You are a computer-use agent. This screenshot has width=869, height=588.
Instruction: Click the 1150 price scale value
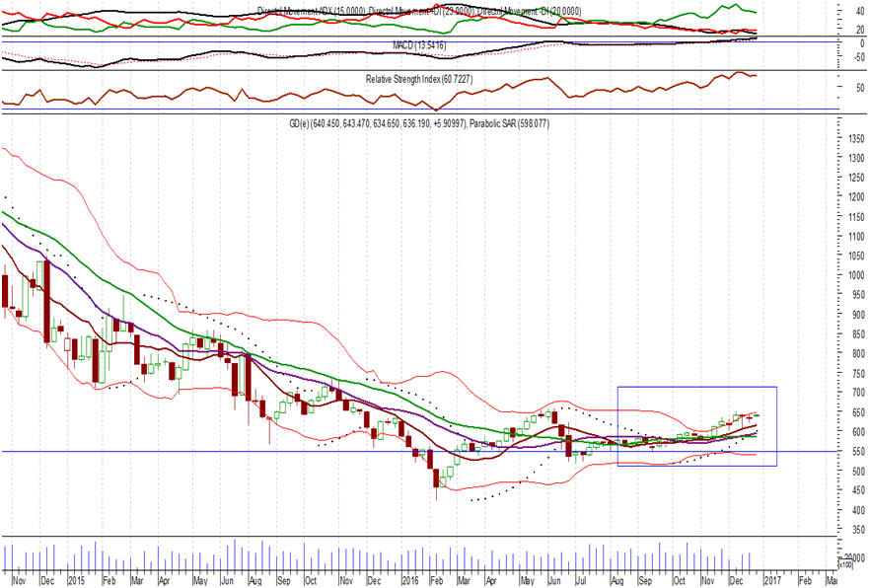(855, 217)
